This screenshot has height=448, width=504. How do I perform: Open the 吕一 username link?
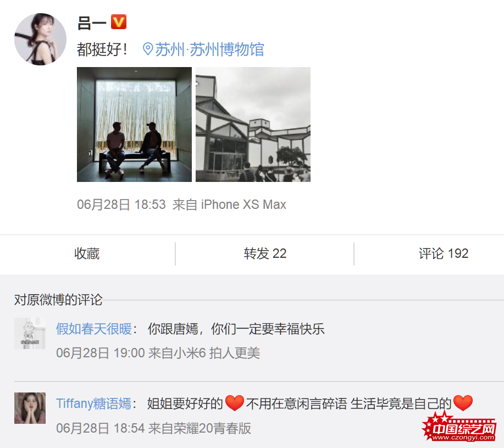92,23
